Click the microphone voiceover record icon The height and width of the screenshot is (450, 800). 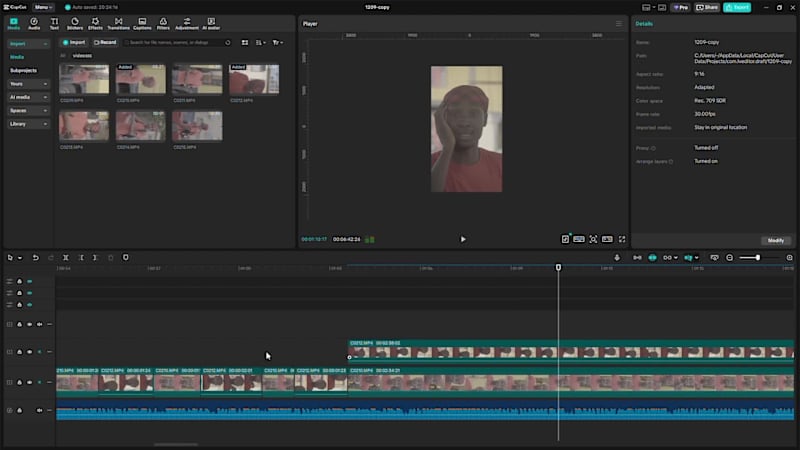pos(617,257)
